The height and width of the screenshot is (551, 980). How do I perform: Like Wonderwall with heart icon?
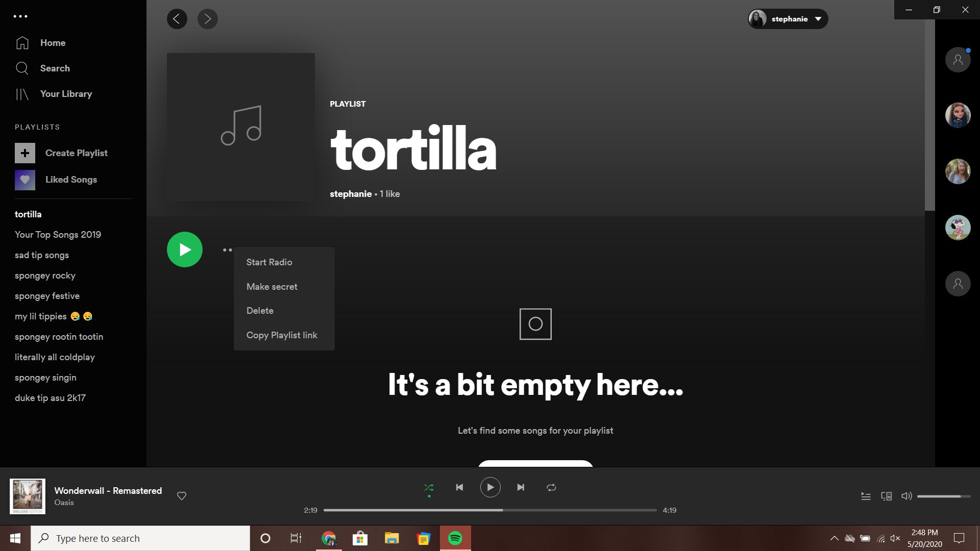(x=182, y=496)
